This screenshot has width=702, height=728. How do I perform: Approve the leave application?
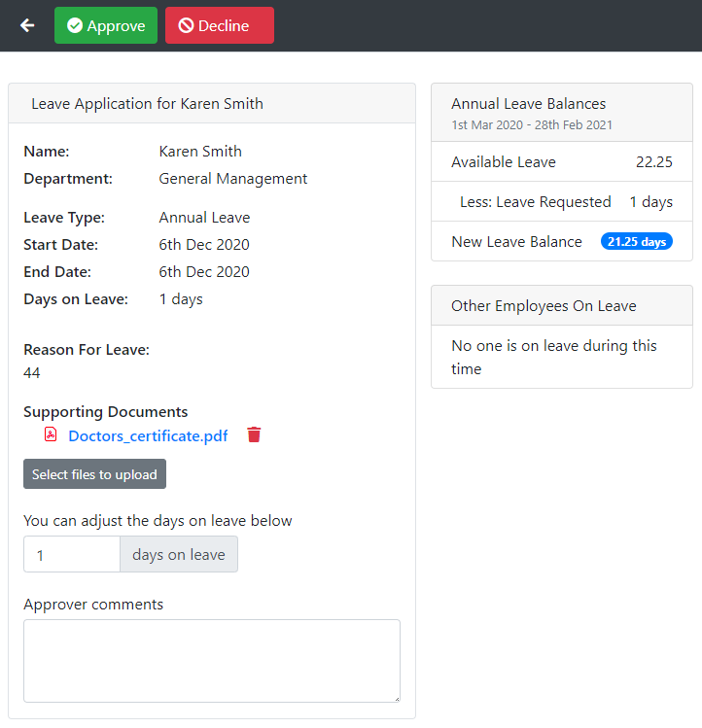[x=106, y=26]
